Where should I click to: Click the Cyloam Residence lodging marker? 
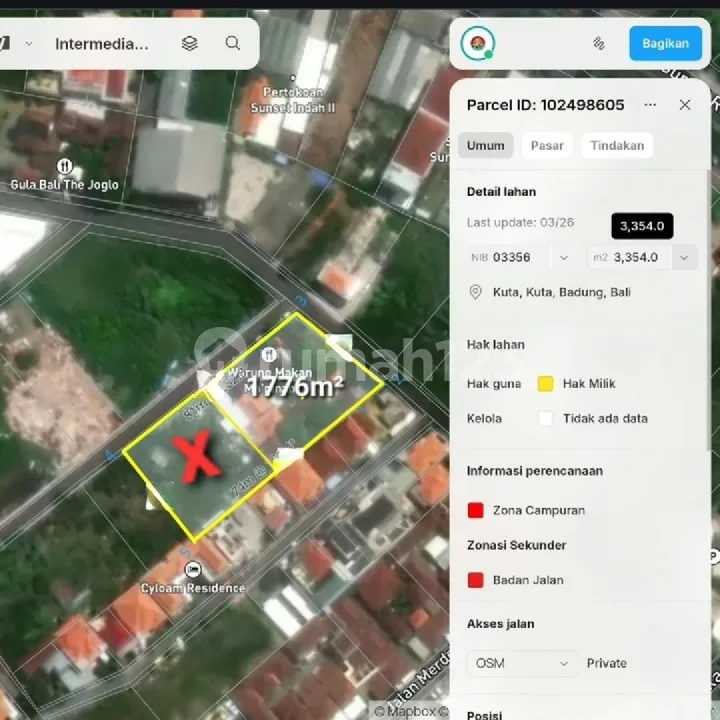pos(192,570)
